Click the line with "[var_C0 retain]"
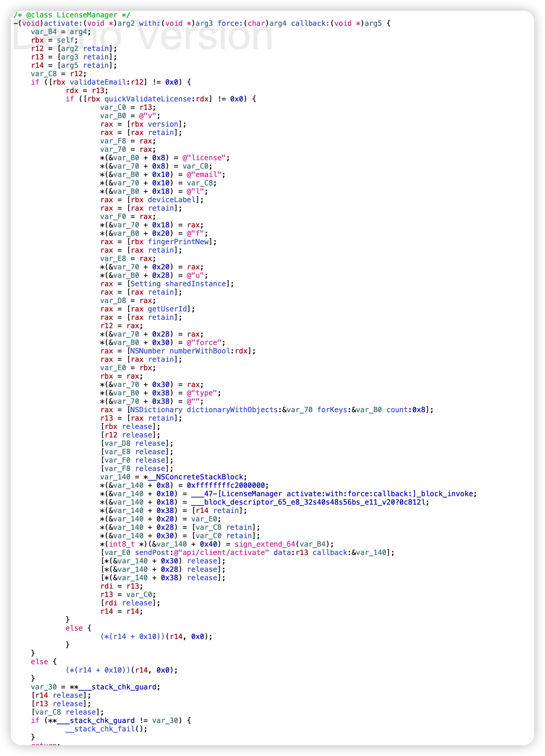 pyautogui.click(x=180, y=536)
